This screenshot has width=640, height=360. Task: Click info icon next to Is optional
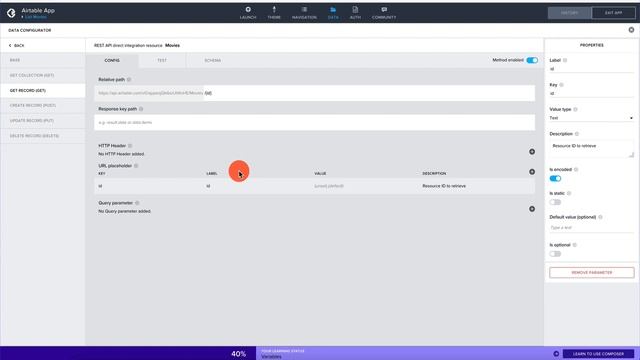574,245
